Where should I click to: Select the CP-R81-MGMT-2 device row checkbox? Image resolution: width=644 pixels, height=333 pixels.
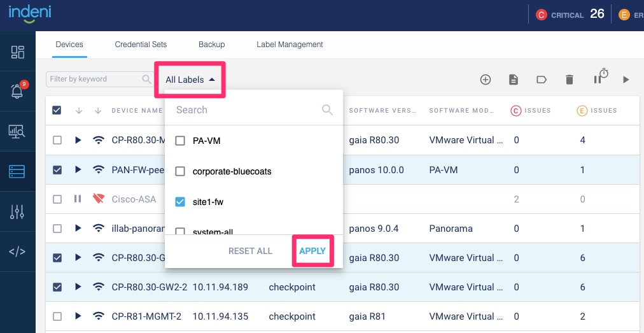click(x=57, y=316)
